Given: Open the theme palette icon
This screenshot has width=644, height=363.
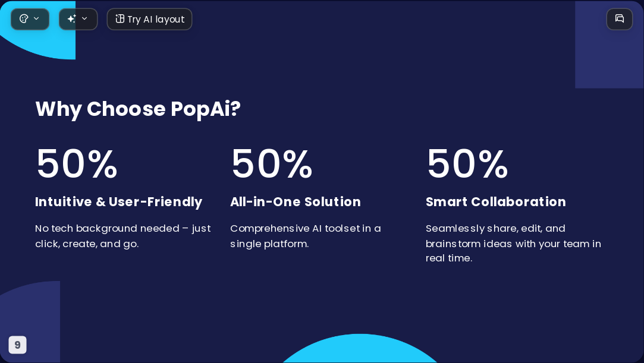Looking at the screenshot, I should [x=24, y=18].
